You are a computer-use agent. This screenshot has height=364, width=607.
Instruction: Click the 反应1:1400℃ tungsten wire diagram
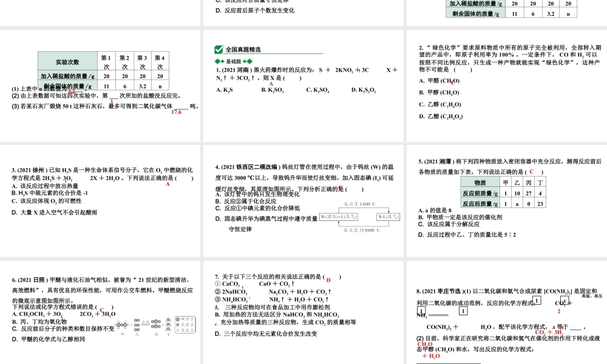tap(358, 203)
